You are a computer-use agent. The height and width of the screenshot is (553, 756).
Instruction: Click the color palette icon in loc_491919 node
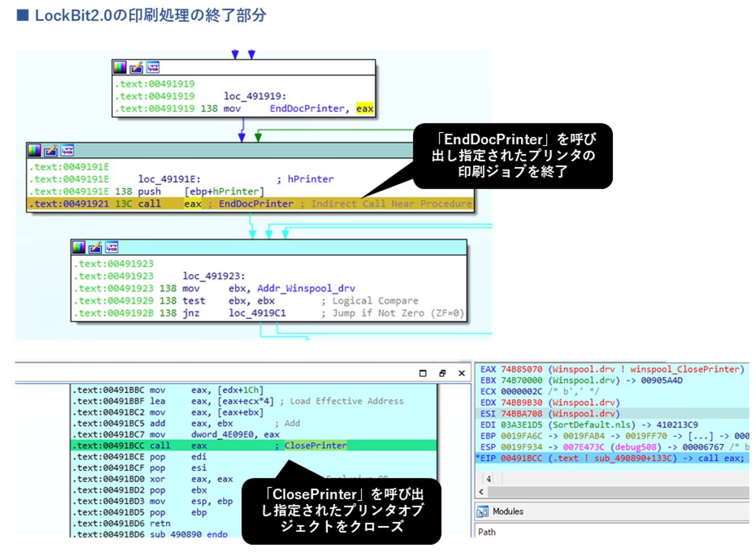click(x=120, y=67)
